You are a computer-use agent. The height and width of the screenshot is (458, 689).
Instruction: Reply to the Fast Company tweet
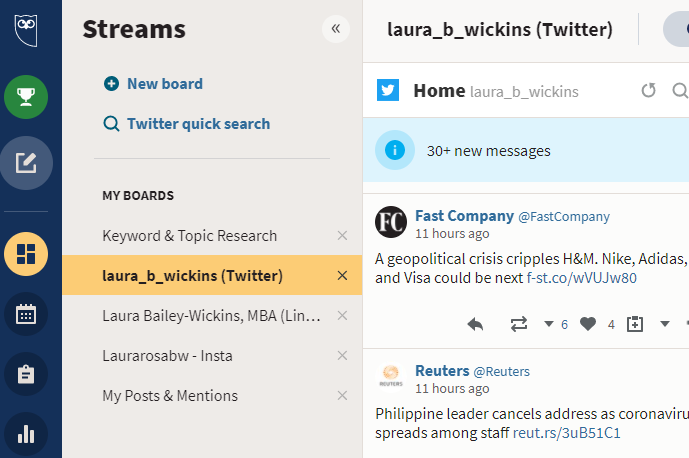[475, 324]
